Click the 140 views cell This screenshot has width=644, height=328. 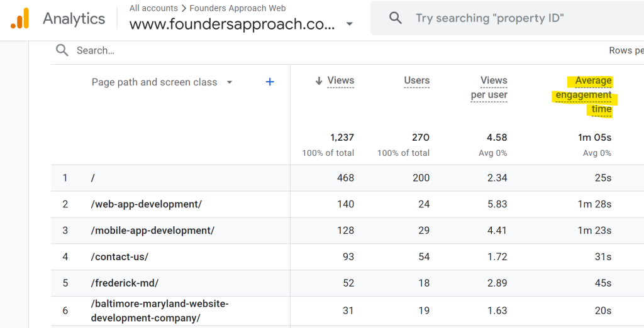click(x=345, y=204)
